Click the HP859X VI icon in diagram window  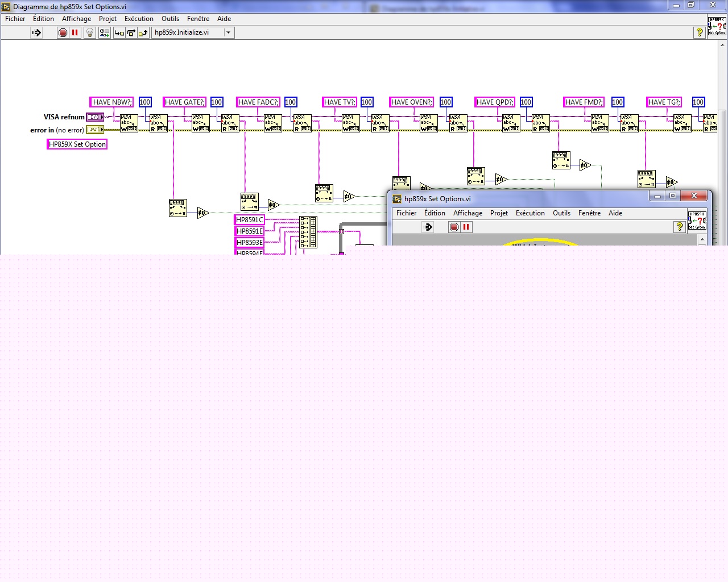pyautogui.click(x=717, y=26)
